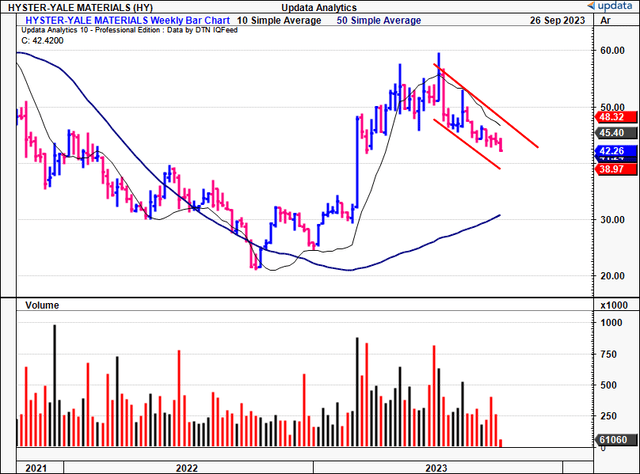Click the Updata Analytics header title
Image resolution: width=640 pixels, height=474 pixels.
319,7
